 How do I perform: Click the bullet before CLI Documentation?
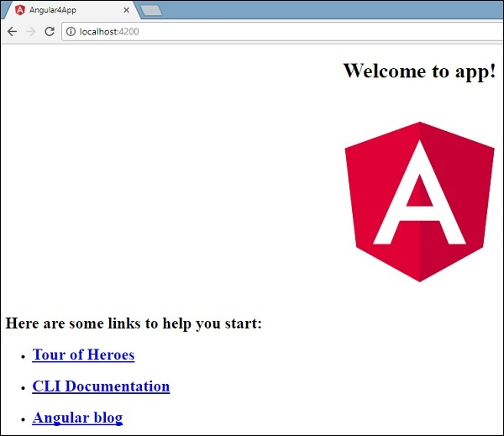(23, 388)
